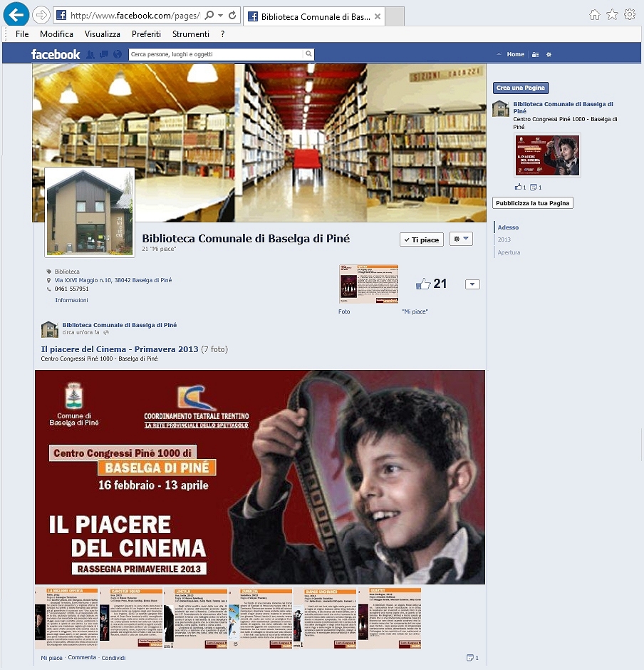
Task: Click the facebook logo
Action: point(56,54)
